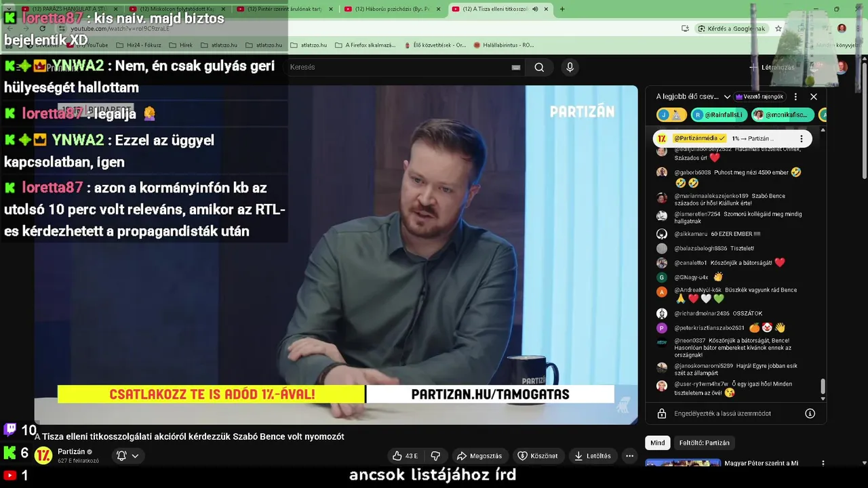Switch to '(12) Miskolcon folytatódott' browser tab
Image resolution: width=868 pixels, height=488 pixels.
point(175,9)
